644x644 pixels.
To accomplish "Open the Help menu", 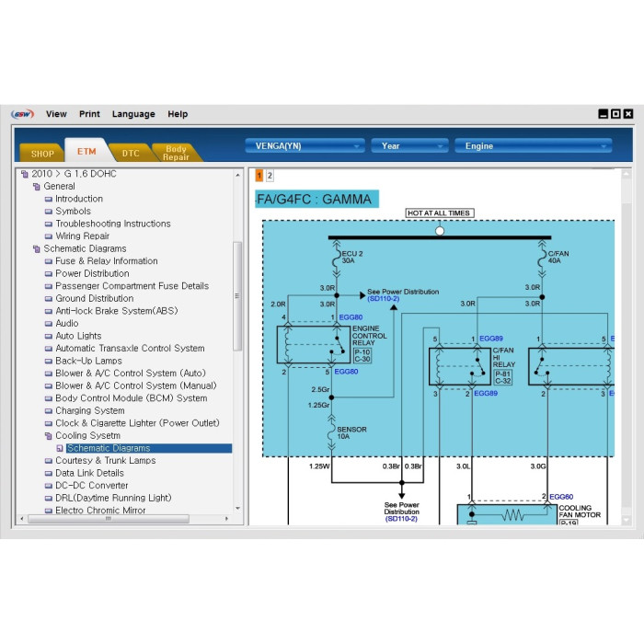I will [178, 114].
